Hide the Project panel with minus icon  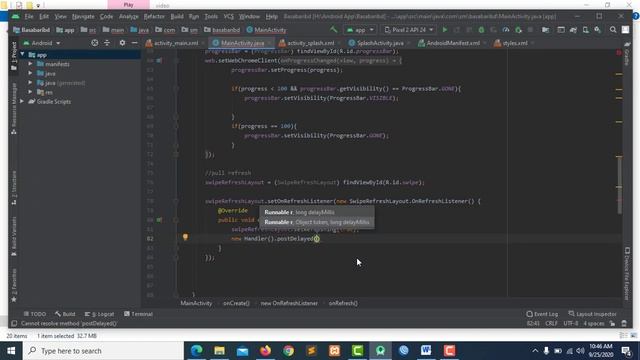tap(134, 43)
